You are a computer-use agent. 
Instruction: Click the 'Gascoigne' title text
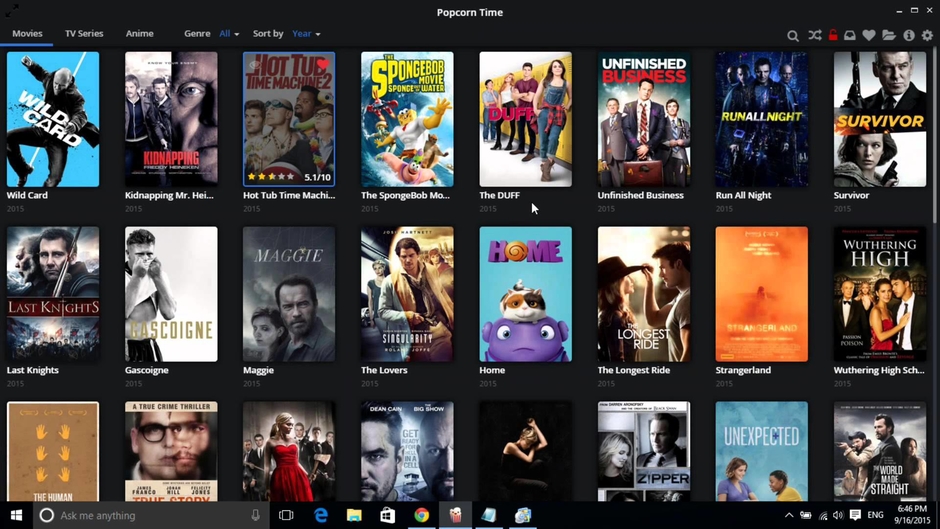pyautogui.click(x=146, y=370)
